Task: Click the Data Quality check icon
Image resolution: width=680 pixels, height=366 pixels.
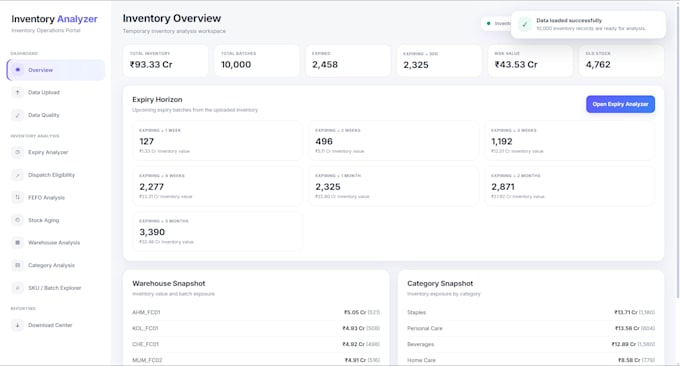Action: tap(17, 115)
